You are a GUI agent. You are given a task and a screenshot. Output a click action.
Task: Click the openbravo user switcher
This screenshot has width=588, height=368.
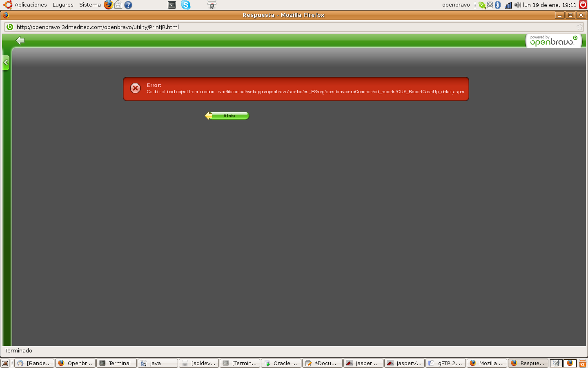coord(456,5)
